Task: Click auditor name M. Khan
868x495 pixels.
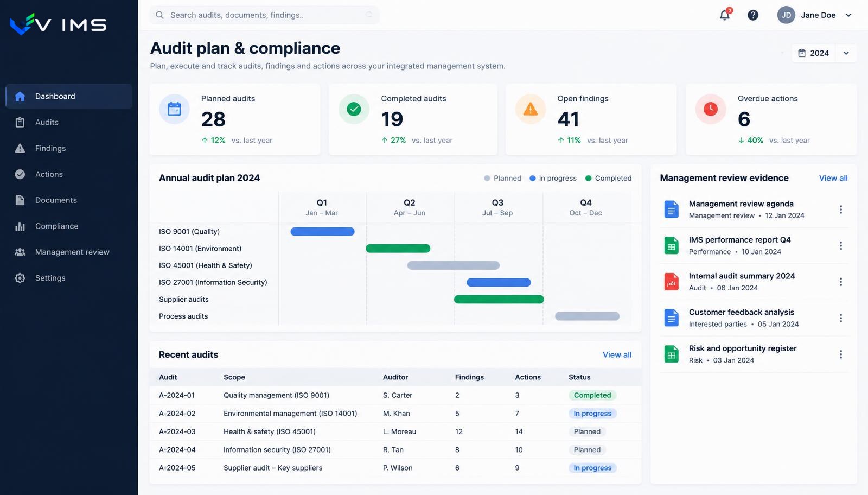Action: pyautogui.click(x=397, y=414)
